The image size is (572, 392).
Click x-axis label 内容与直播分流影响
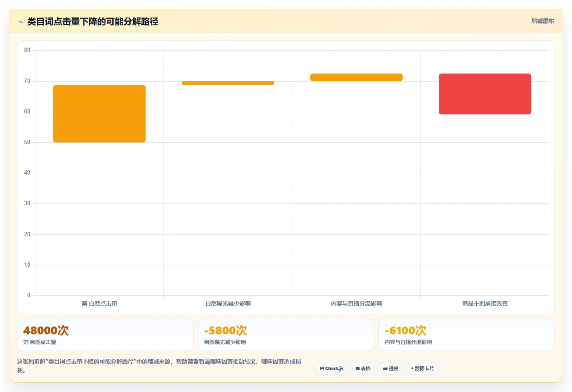point(356,303)
